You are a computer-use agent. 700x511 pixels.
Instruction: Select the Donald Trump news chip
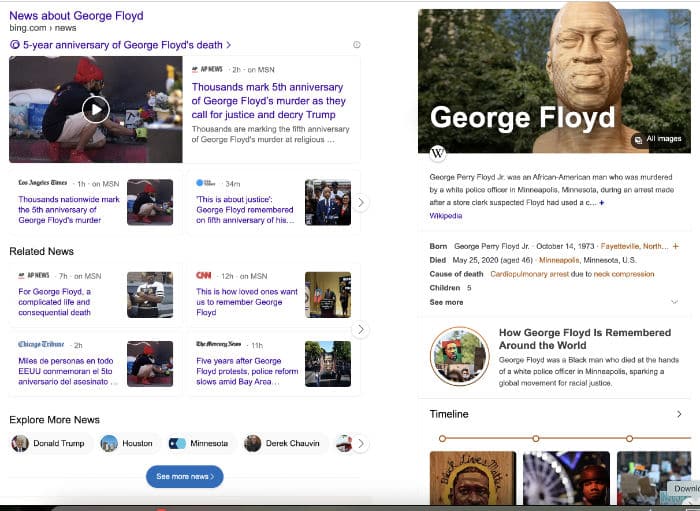coord(50,444)
